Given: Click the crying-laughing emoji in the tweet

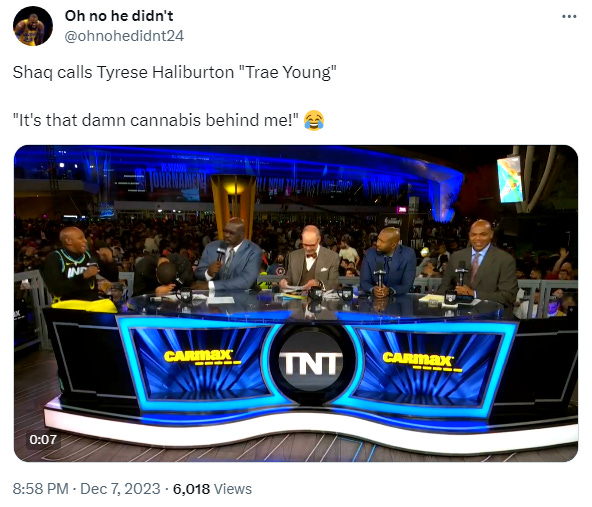Looking at the screenshot, I should click(x=314, y=120).
